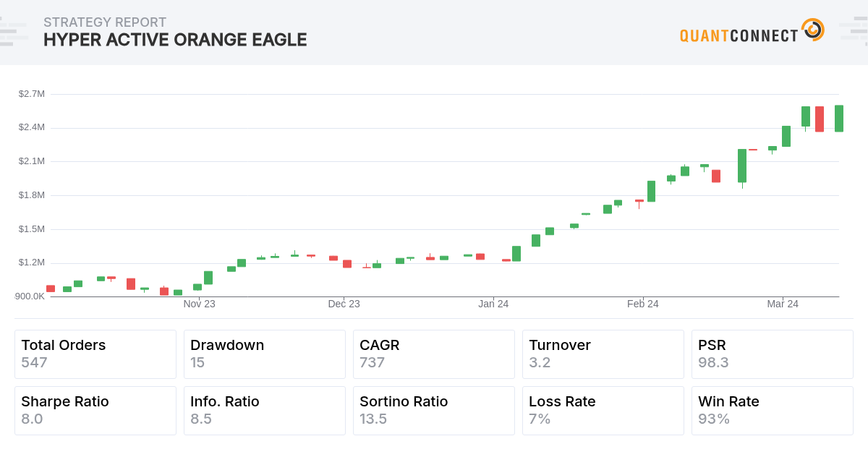868x457 pixels.
Task: Click the Jan 24 axis label
Action: [493, 304]
